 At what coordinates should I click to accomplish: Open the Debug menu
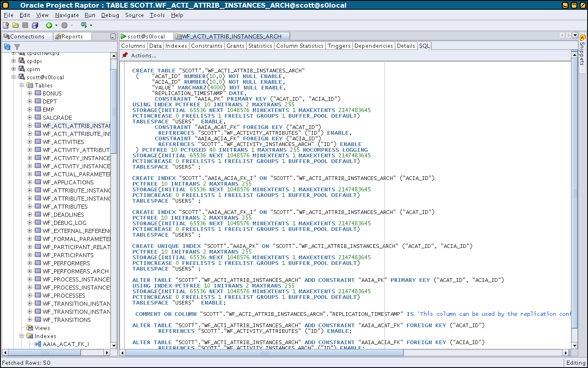click(x=110, y=15)
